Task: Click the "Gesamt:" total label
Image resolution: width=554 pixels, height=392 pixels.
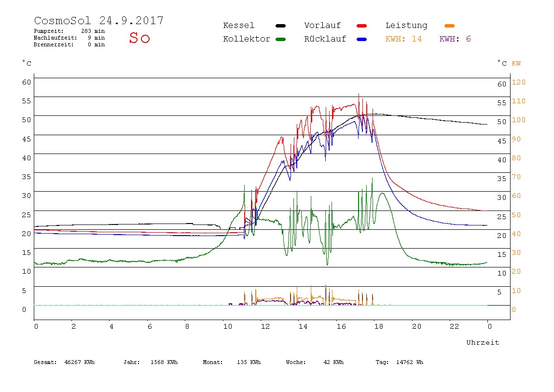Action: pos(45,362)
